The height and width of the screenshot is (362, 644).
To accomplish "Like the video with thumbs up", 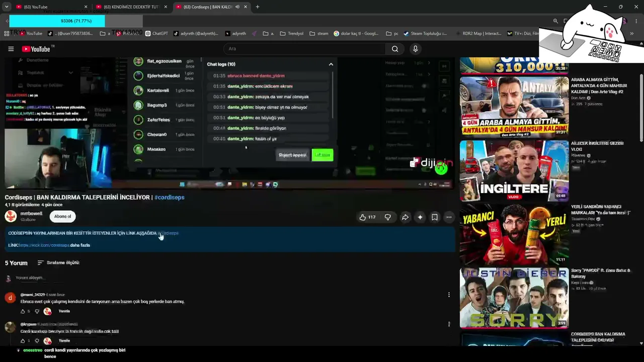I will click(x=367, y=217).
